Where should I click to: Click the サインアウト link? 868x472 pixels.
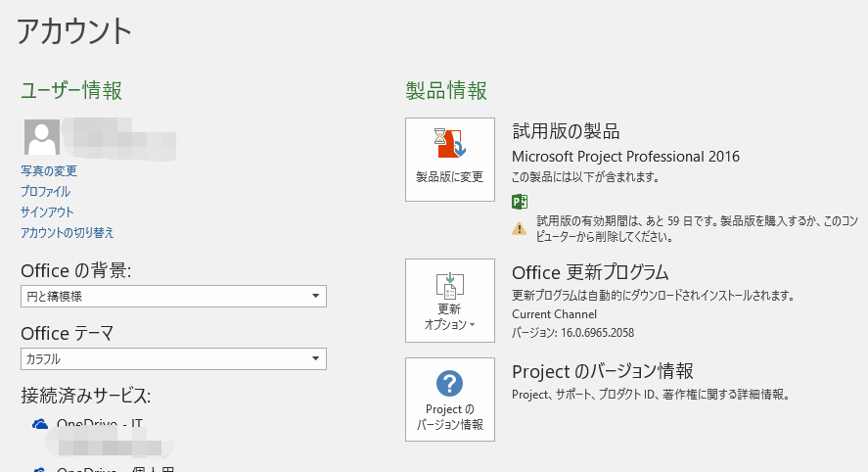coord(47,212)
